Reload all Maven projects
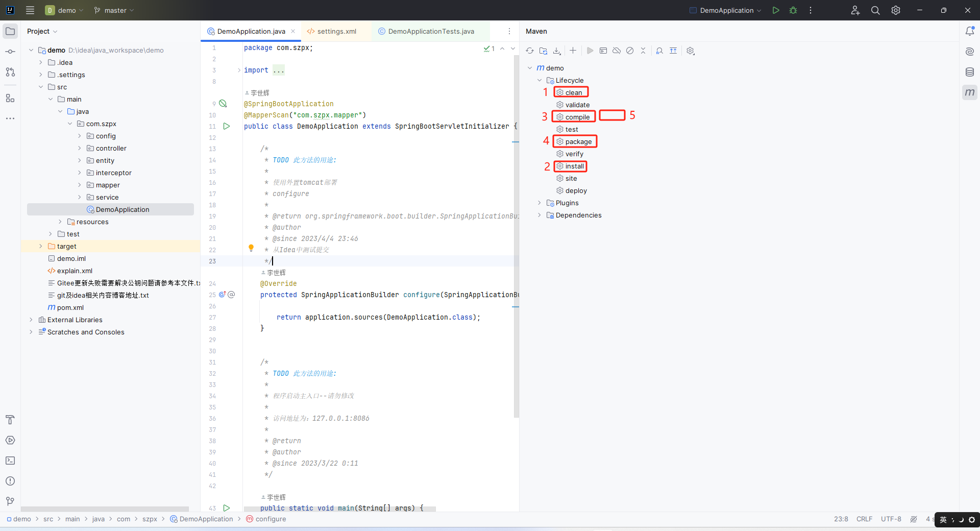This screenshot has height=531, width=980. (x=530, y=51)
